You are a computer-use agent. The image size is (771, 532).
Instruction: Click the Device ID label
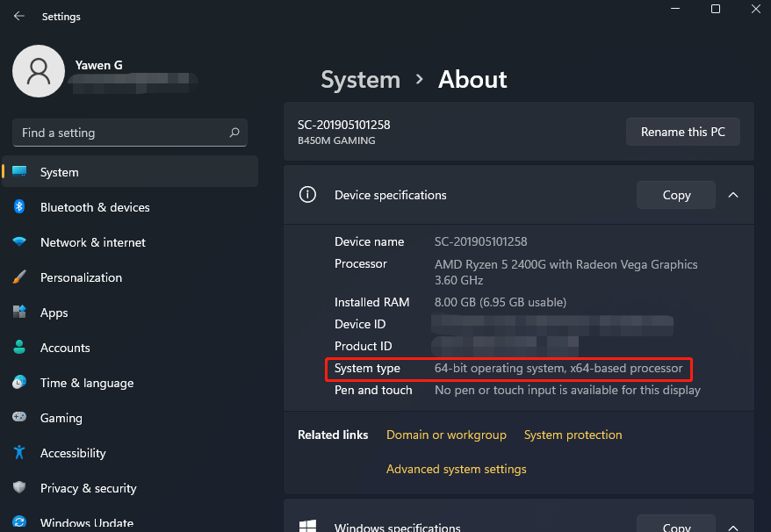coord(360,324)
